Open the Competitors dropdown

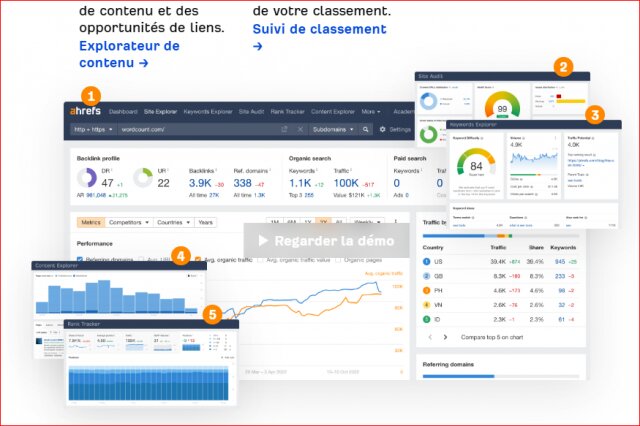[129, 222]
